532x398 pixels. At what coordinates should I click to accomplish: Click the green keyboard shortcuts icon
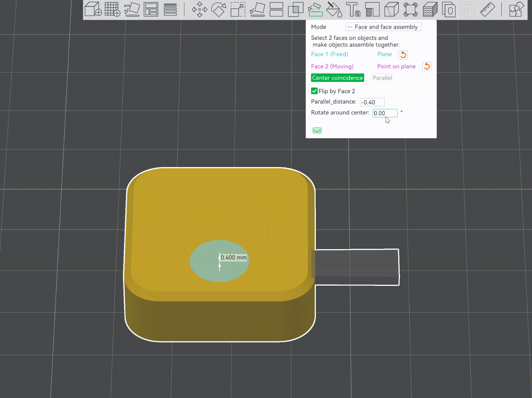click(x=317, y=130)
